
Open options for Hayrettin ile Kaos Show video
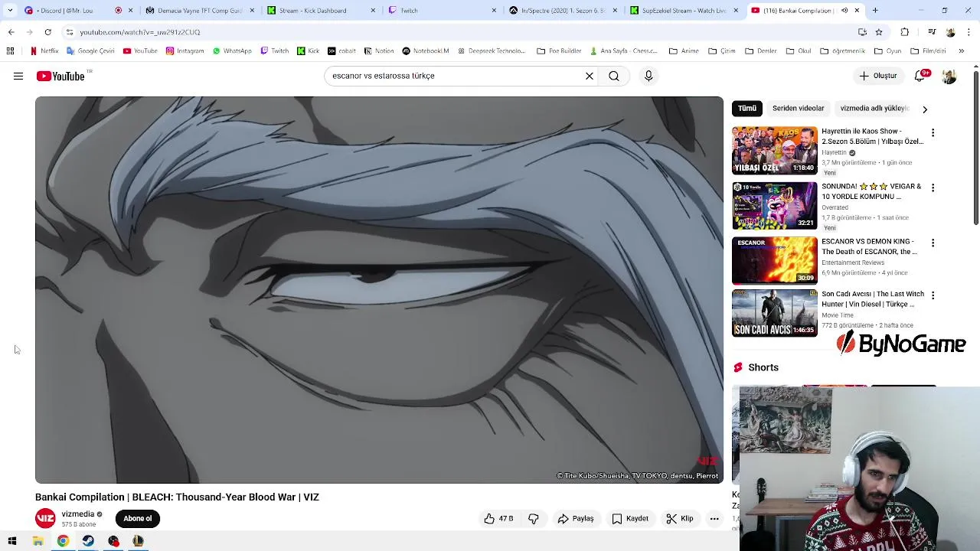click(x=933, y=132)
